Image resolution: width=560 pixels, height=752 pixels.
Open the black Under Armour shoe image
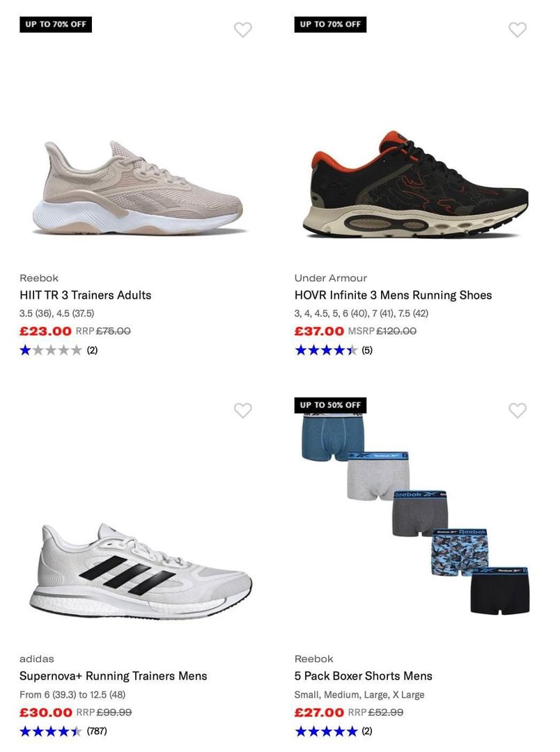[x=416, y=184]
